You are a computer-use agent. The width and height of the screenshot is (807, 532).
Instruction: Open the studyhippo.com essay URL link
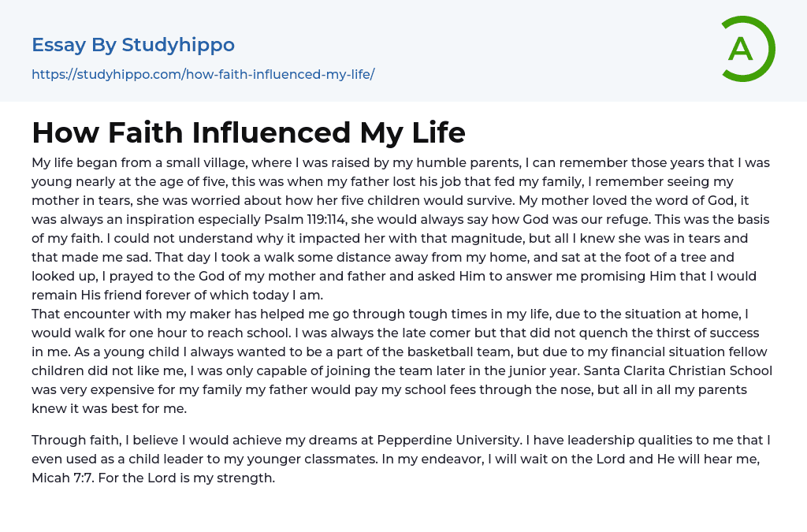tap(203, 74)
